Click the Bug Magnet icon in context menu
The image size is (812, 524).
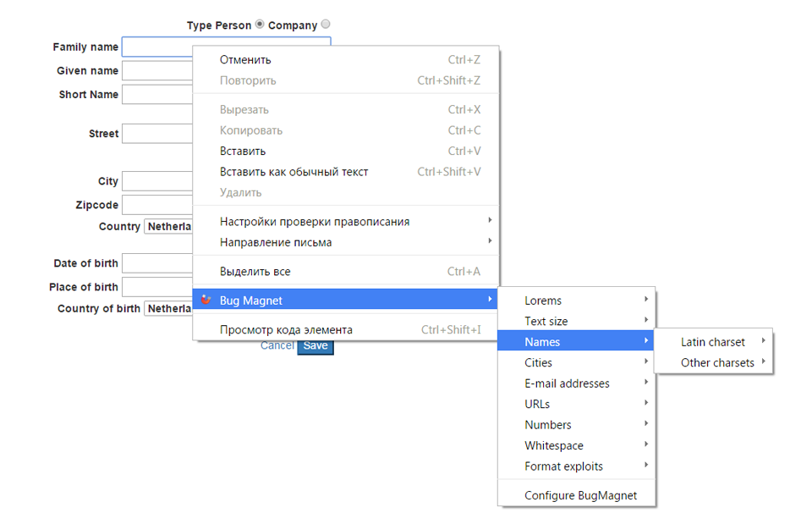(204, 300)
